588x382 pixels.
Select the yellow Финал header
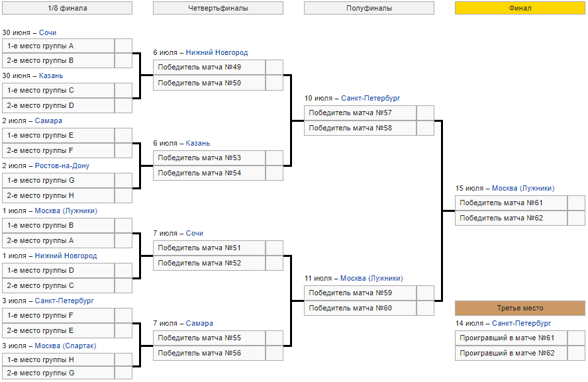[520, 8]
